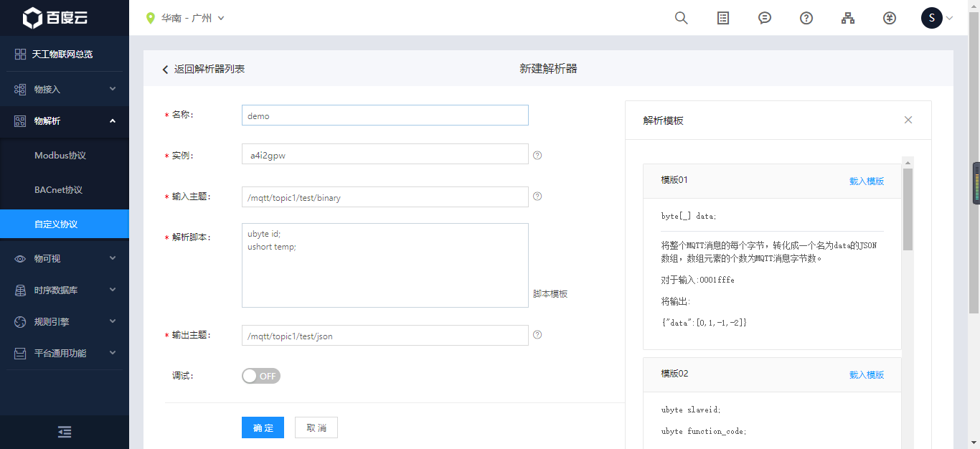Viewport: 980px width, 449px height.
Task: Click the 规则引擎 sidebar icon
Action: (x=20, y=322)
